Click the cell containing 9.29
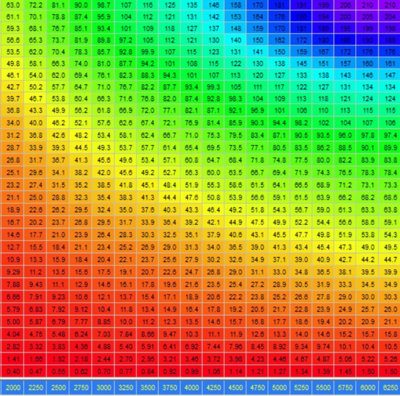 click(x=13, y=272)
